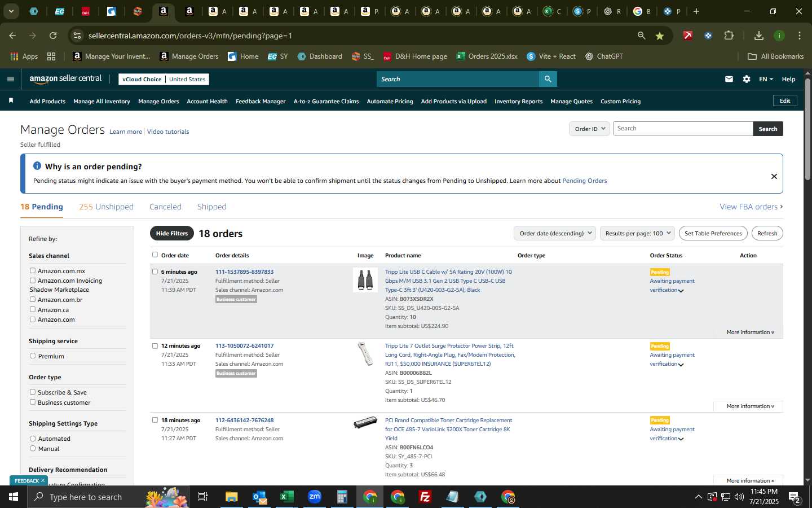Select the Automated shipping settings radio
The image size is (812, 508).
33,439
